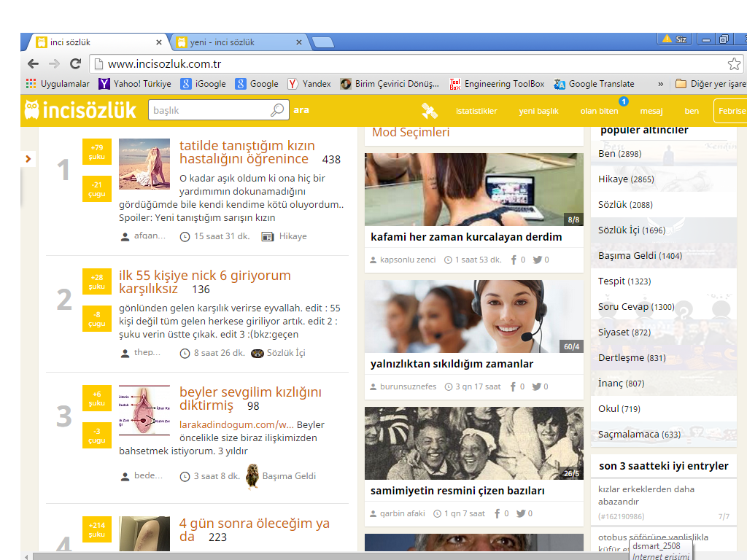Open beach girl thumbnail of entry 1
This screenshot has width=747, height=560.
pyautogui.click(x=144, y=164)
